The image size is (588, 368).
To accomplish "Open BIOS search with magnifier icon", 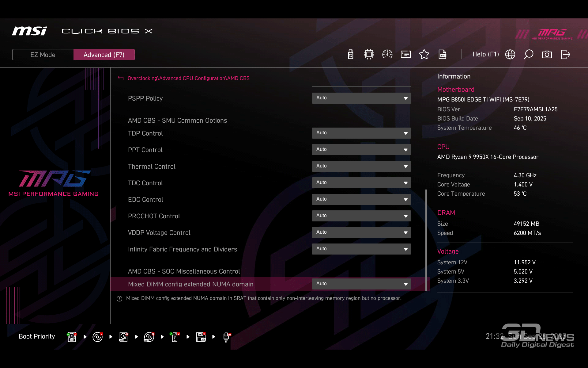I will 529,55.
